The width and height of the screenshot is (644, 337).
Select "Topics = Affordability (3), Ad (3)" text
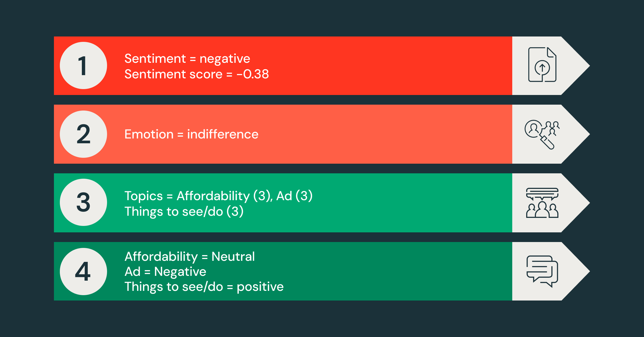(x=218, y=196)
